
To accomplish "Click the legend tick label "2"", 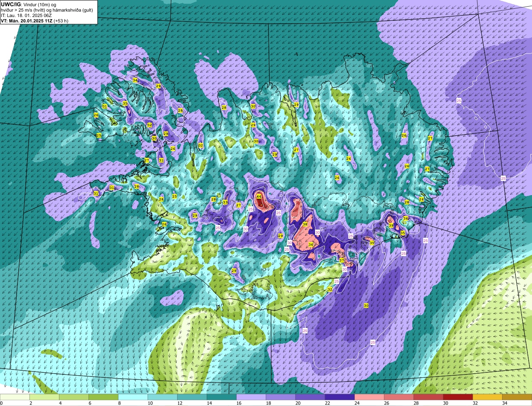I will coord(31,403).
